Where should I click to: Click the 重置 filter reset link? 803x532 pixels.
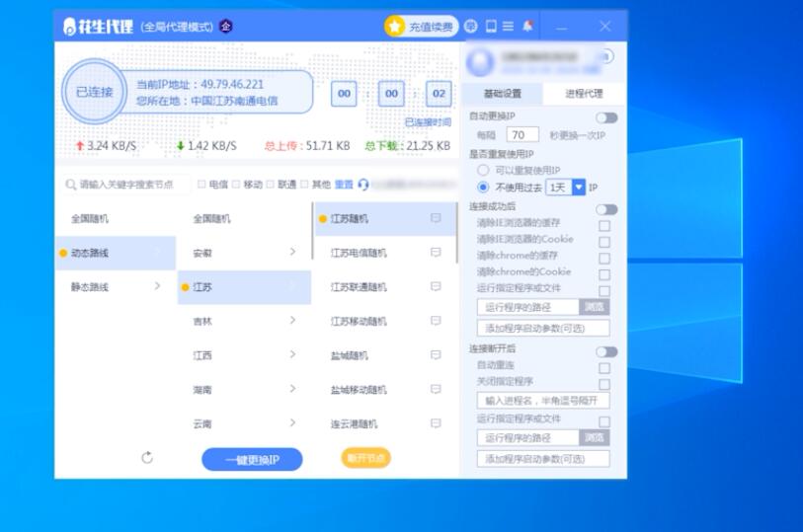coord(344,185)
